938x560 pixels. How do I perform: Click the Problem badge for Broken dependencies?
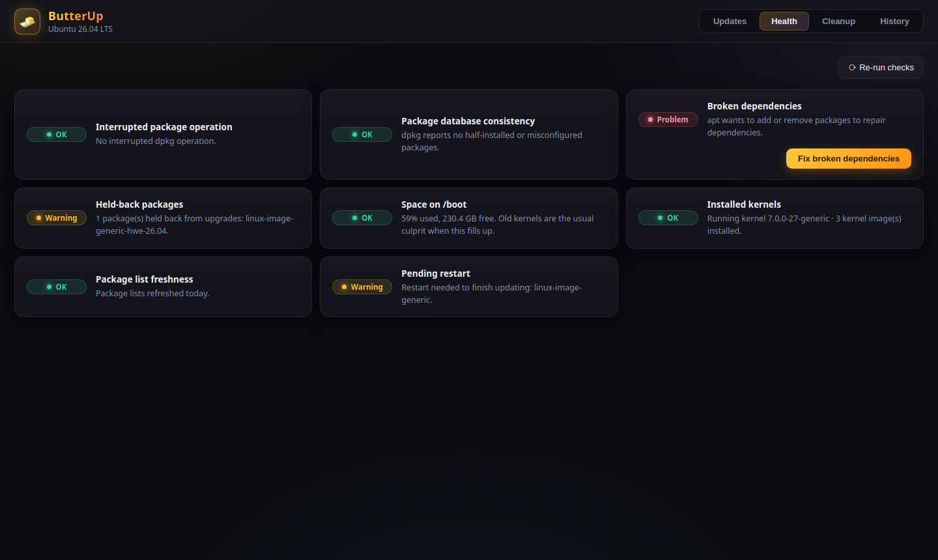tap(668, 120)
